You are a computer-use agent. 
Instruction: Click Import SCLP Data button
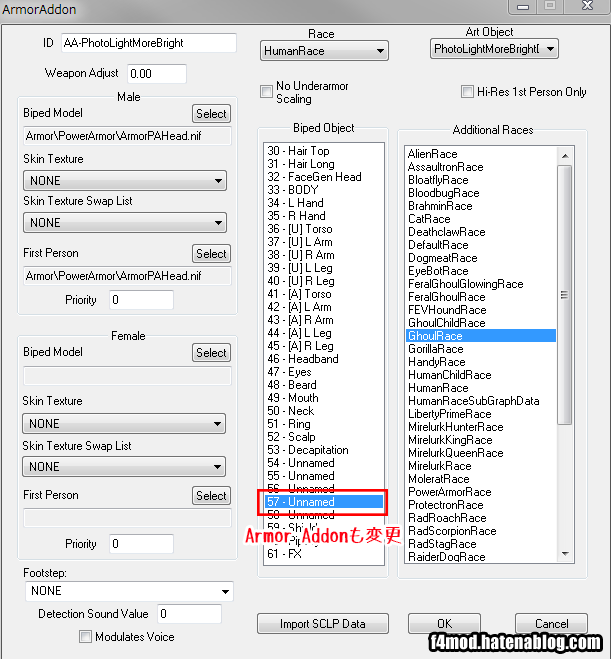tap(323, 624)
